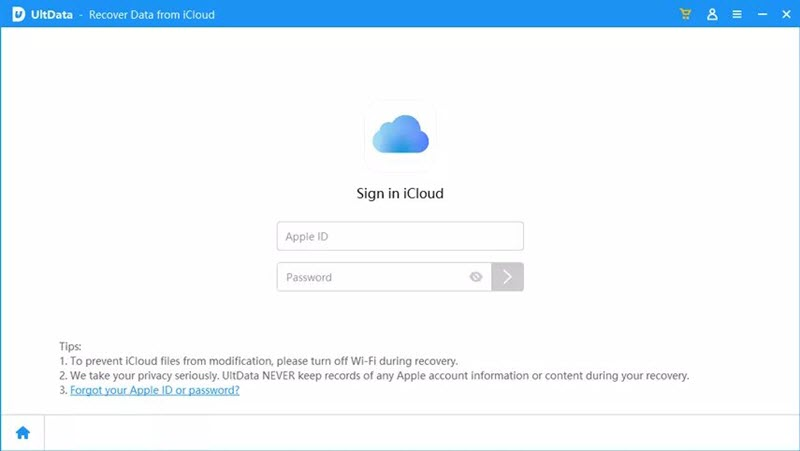Screen dimensions: 800x451
Task: Click 'Recover Data from iCloud' title text
Action: pos(152,15)
